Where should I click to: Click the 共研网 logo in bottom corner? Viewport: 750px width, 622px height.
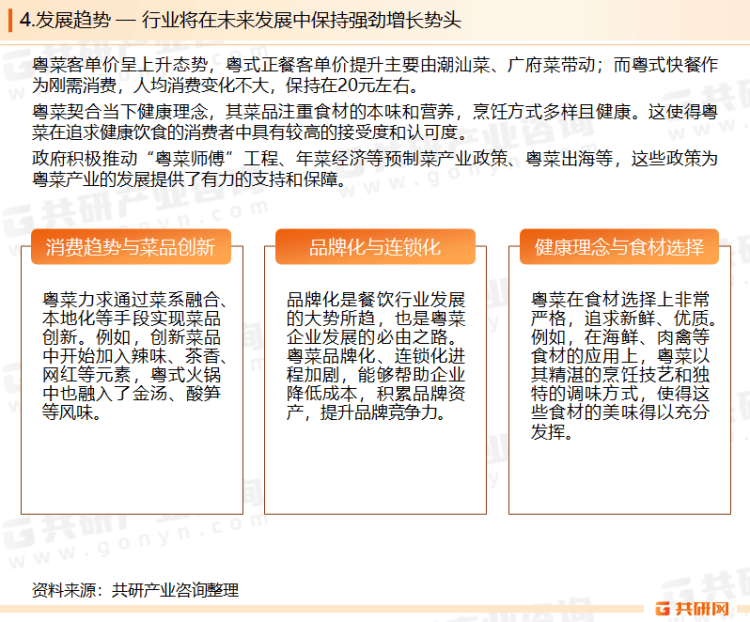point(692,608)
